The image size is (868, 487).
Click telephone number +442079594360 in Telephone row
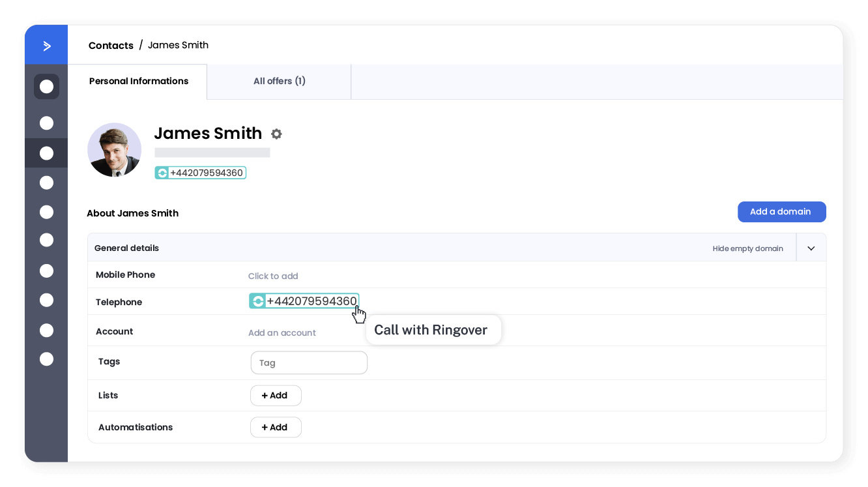point(311,301)
